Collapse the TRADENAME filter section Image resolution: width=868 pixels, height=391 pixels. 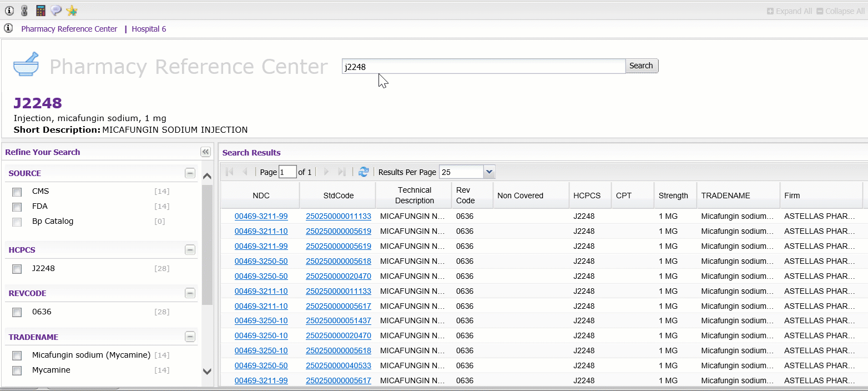[x=190, y=337]
